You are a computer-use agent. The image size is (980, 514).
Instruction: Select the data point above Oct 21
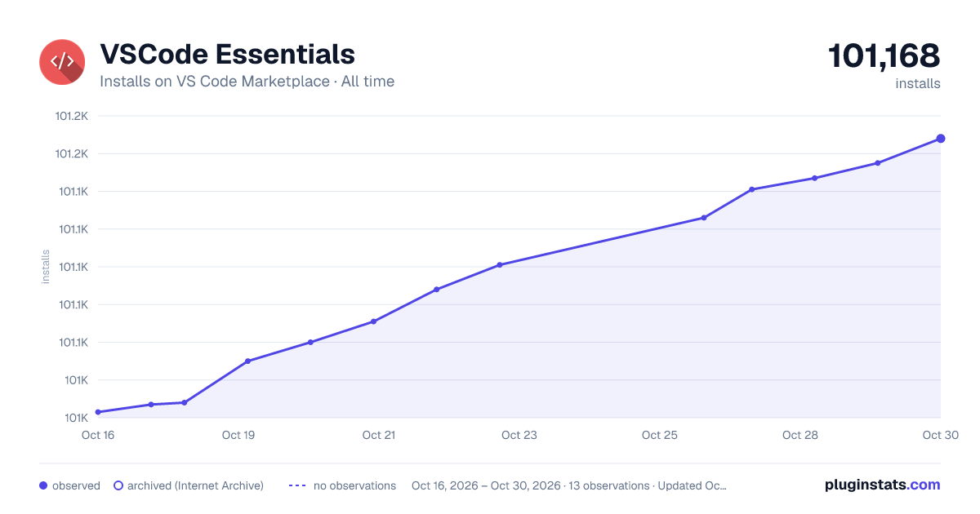(x=373, y=321)
